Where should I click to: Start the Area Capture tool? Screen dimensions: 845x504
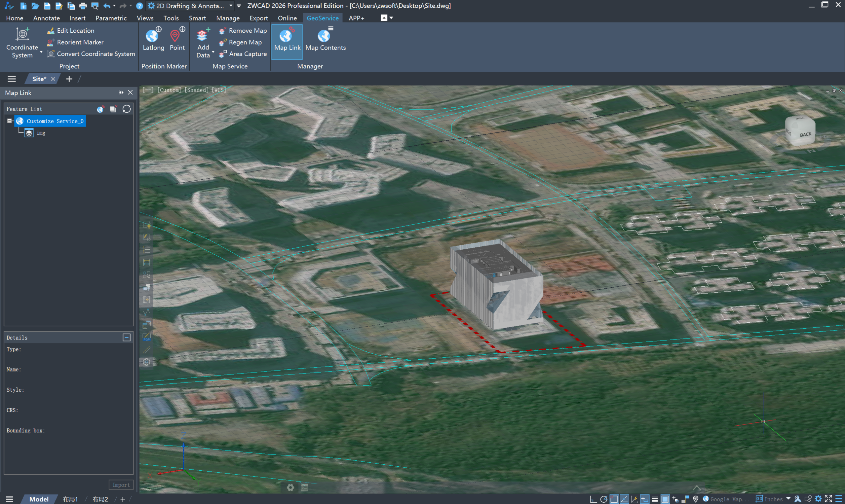pyautogui.click(x=243, y=54)
